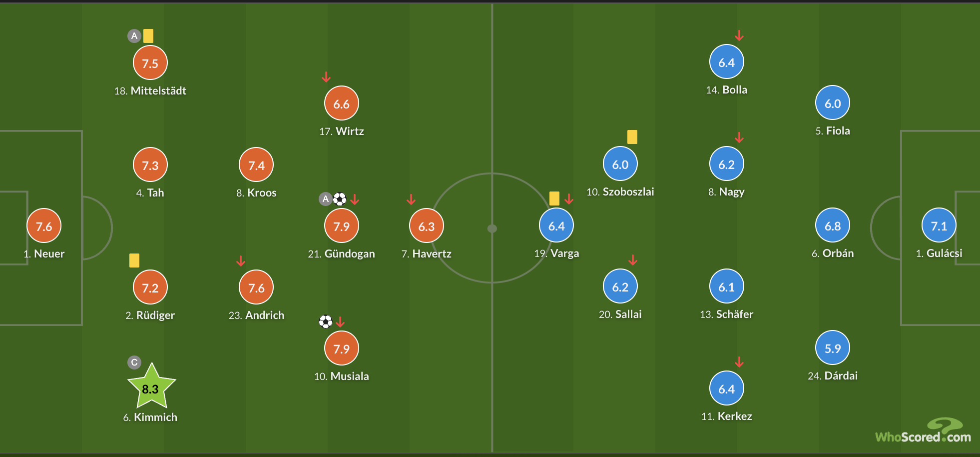Open the Orbán player name label
The image size is (980, 457).
[833, 253]
